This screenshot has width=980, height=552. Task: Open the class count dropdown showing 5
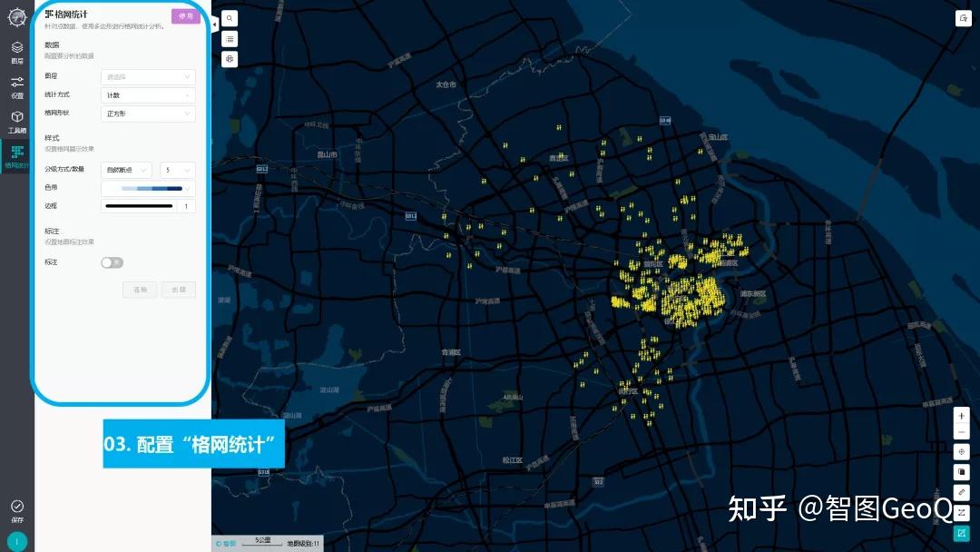(178, 170)
